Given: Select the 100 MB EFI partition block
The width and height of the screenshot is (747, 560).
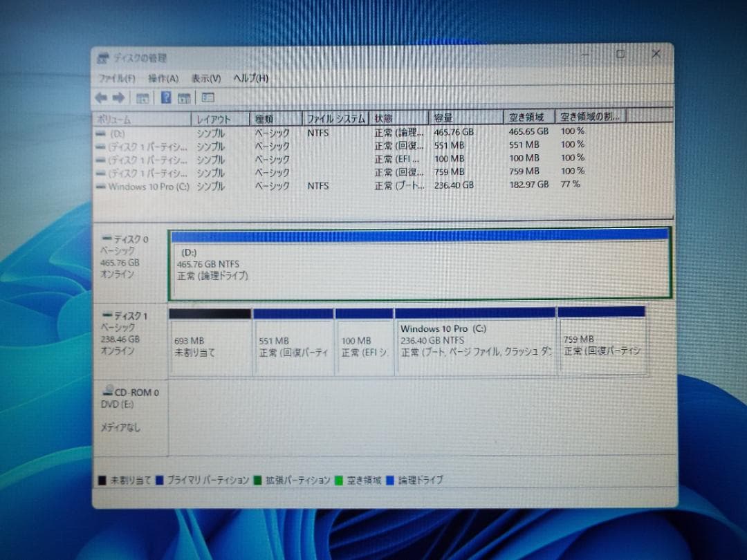Looking at the screenshot, I should [365, 342].
